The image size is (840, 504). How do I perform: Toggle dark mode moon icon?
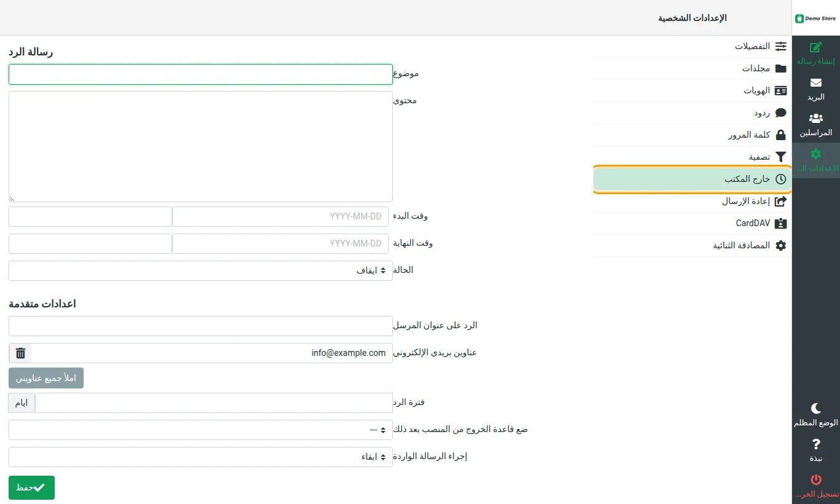(x=816, y=409)
